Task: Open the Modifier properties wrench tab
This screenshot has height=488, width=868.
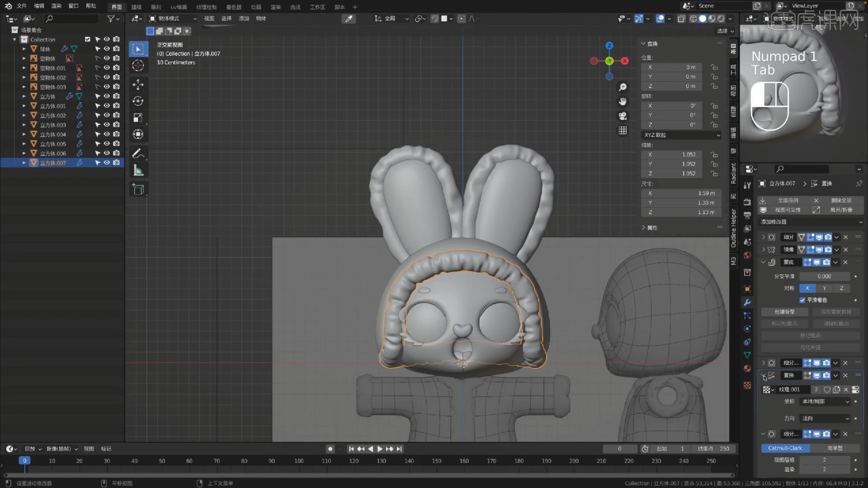Action: 747,302
